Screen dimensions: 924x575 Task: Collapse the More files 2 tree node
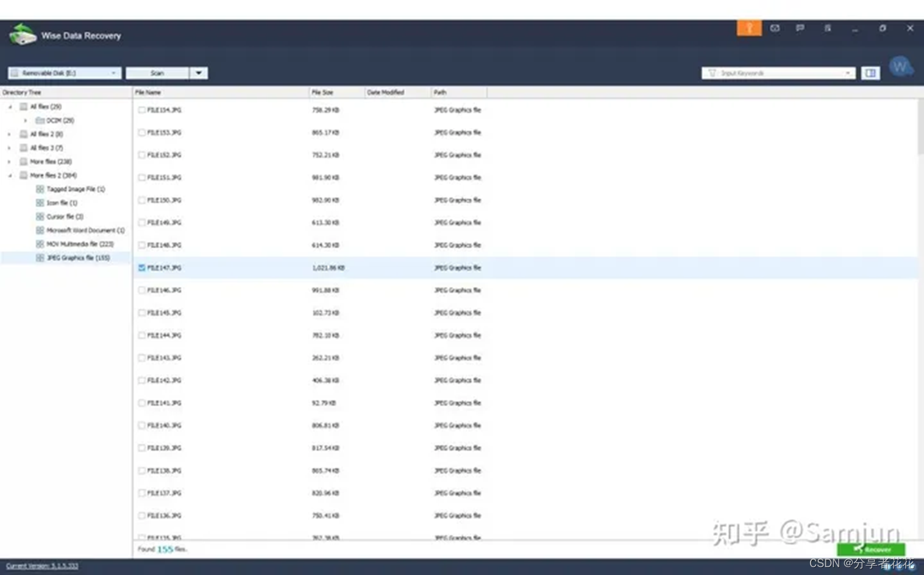click(x=10, y=175)
